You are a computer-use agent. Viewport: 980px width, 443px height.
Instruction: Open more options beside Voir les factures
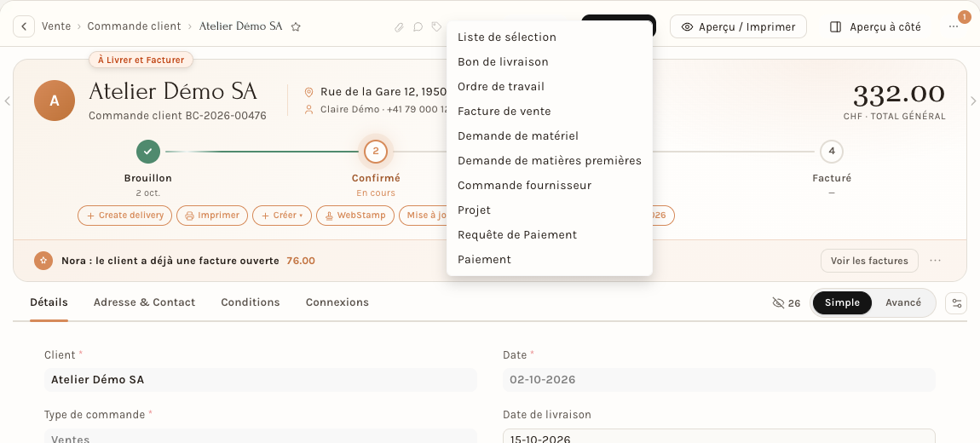pos(935,261)
